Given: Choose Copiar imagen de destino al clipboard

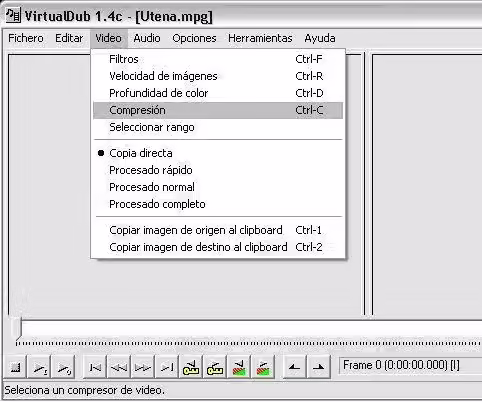Looking at the screenshot, I should (x=218, y=247).
